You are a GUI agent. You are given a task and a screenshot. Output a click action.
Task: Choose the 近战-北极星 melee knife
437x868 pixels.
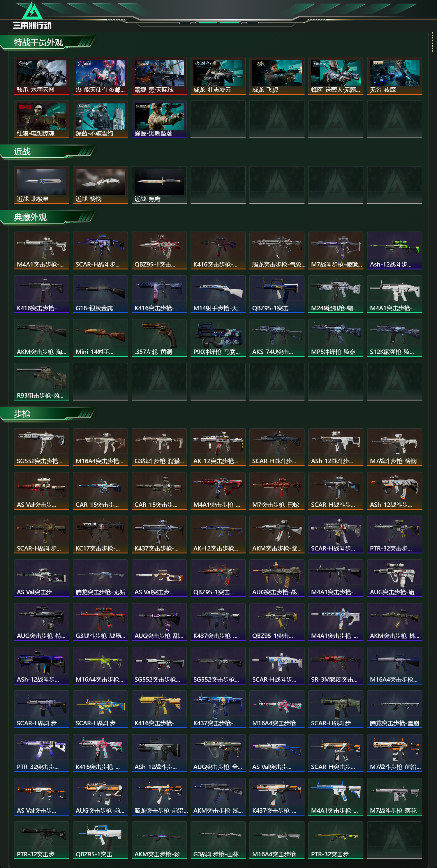tap(41, 185)
